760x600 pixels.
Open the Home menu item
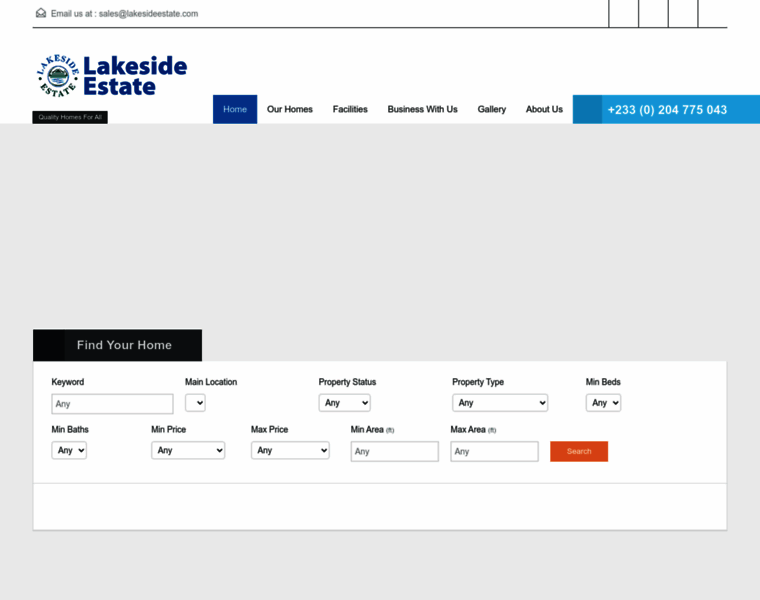235,109
